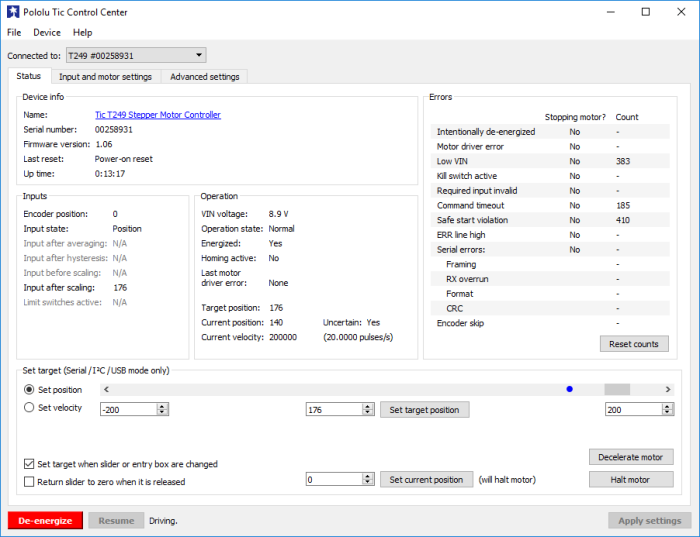Click the red De-energize button

pyautogui.click(x=45, y=520)
